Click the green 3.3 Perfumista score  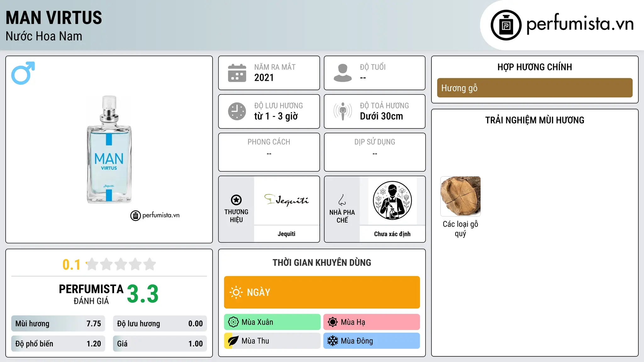tap(143, 294)
